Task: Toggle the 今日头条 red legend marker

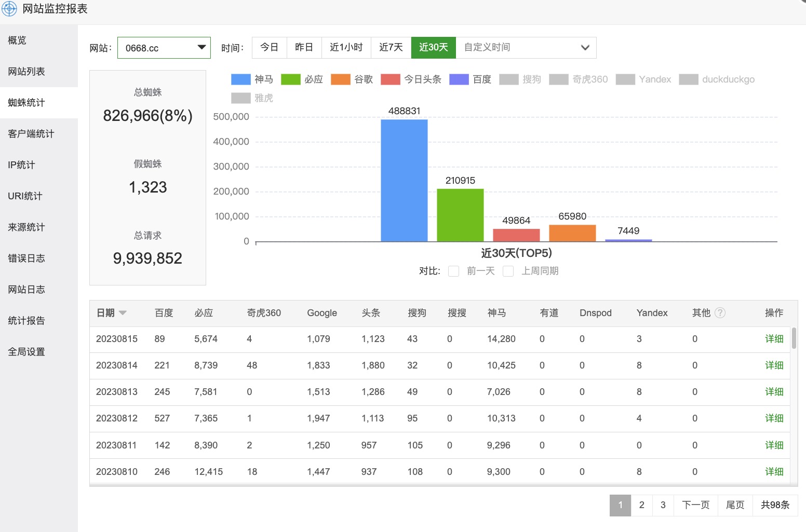Action: click(x=390, y=79)
